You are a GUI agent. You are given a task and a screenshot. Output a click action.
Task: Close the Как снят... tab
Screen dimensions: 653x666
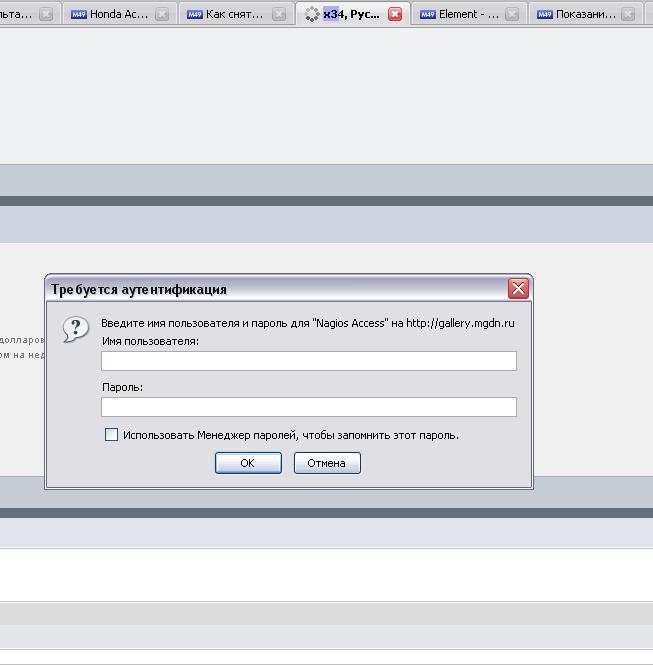pyautogui.click(x=279, y=14)
